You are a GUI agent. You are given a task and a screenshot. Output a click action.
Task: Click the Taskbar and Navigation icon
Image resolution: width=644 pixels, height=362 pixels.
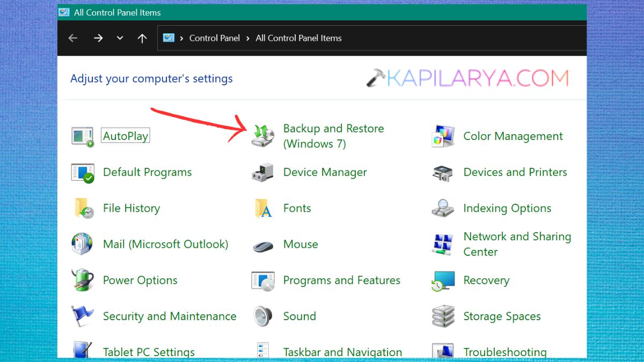[263, 350]
